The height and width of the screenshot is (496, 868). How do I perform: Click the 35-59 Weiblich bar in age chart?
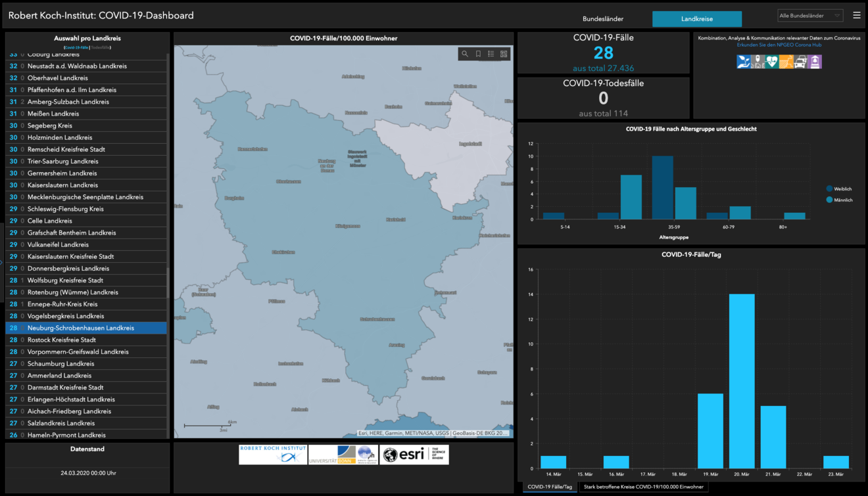[662, 187]
